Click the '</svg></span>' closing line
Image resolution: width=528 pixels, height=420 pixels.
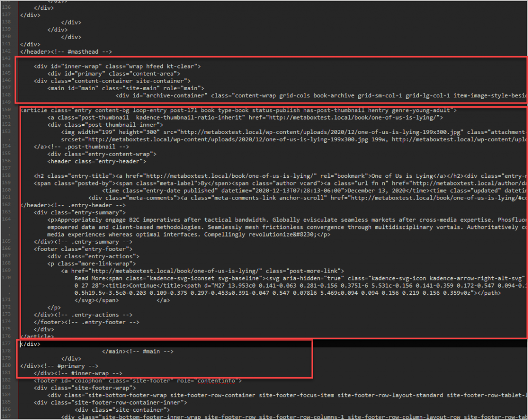point(122,300)
